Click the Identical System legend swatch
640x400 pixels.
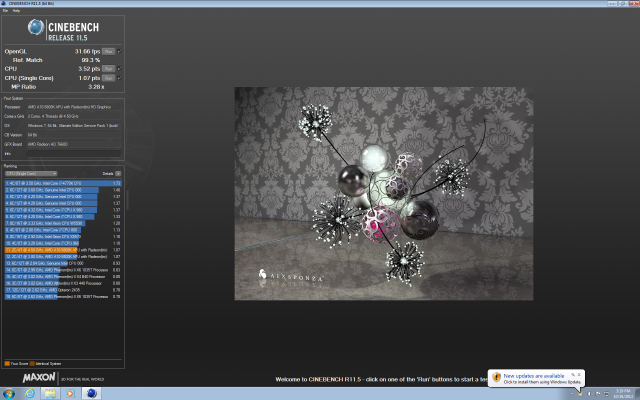pyautogui.click(x=32, y=364)
